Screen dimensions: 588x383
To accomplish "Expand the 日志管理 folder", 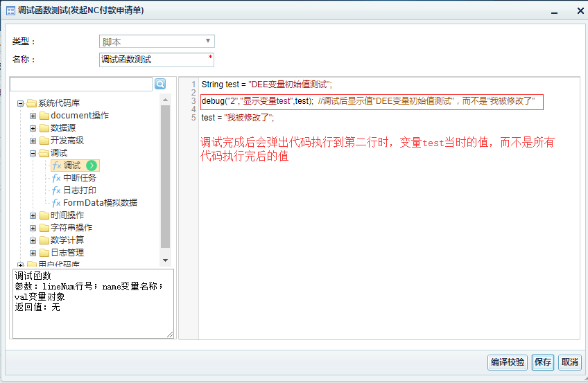I will click(33, 253).
